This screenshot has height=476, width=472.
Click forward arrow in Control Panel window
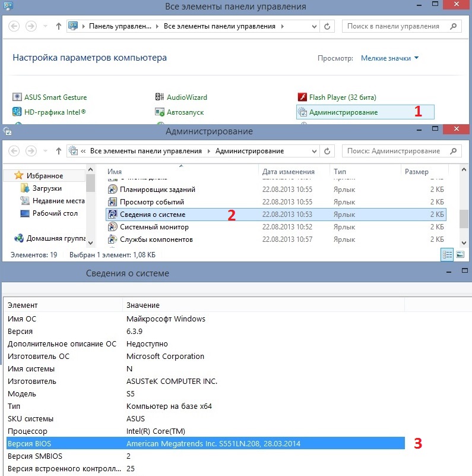click(31, 26)
